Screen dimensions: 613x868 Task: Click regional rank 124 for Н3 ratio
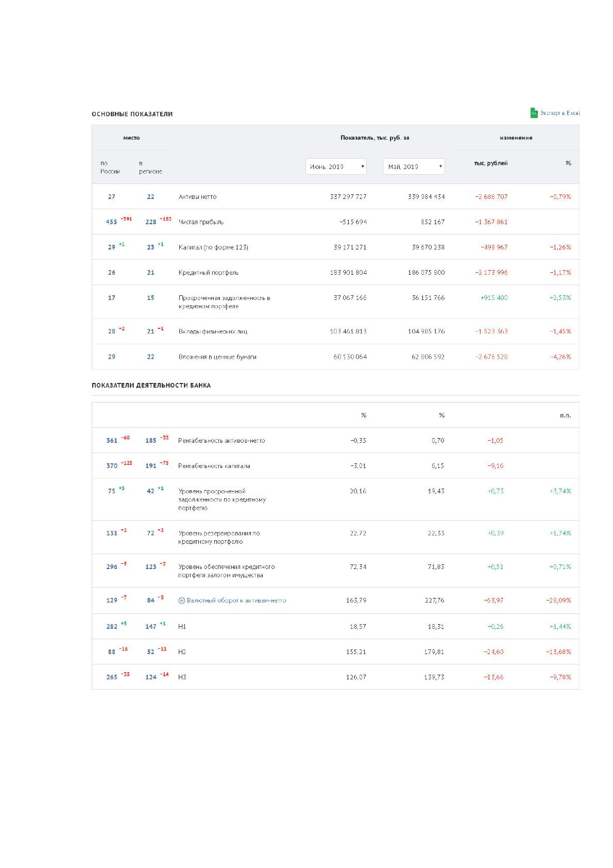point(150,677)
